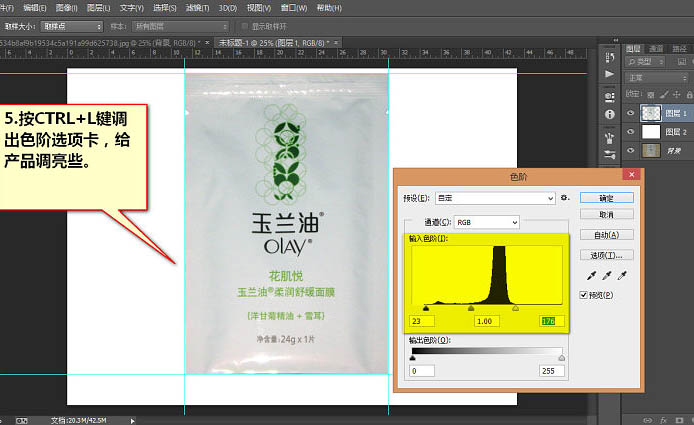Hide layer 图层 1 with eye icon

(x=631, y=113)
